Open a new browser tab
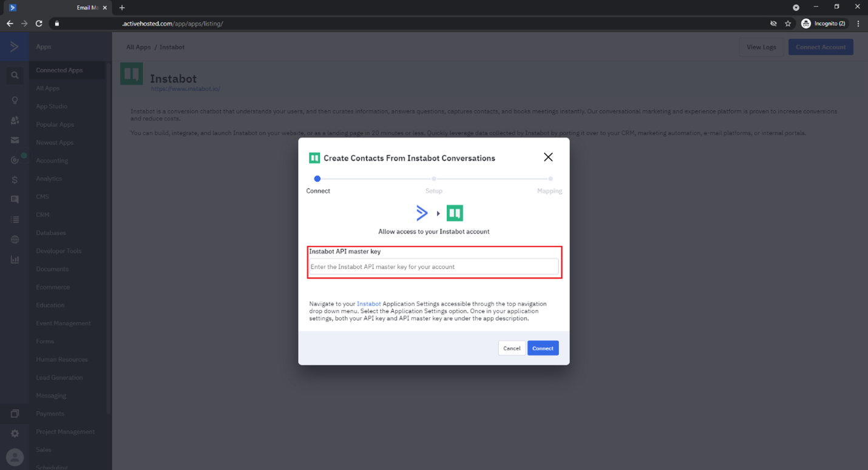 tap(122, 8)
